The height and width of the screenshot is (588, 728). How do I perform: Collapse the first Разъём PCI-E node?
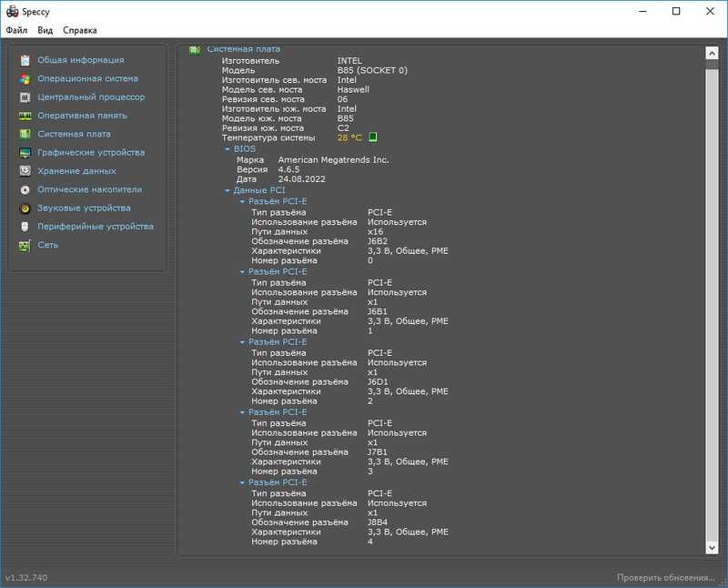coord(242,201)
